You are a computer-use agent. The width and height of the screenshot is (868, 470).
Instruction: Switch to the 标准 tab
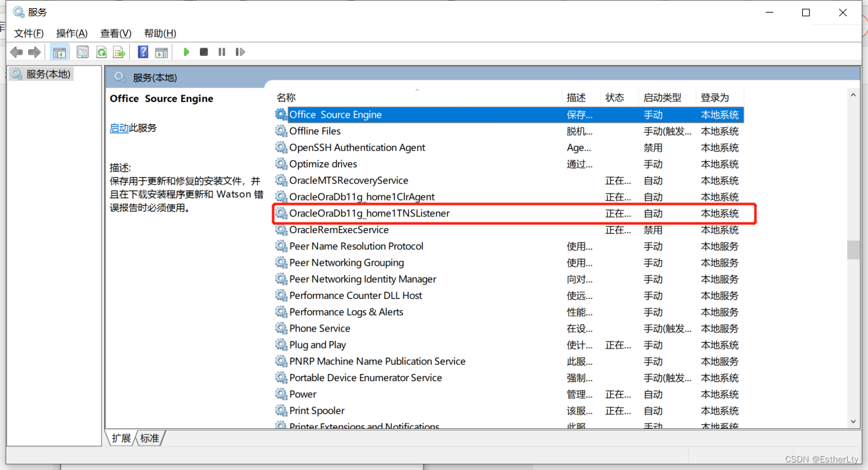click(149, 438)
